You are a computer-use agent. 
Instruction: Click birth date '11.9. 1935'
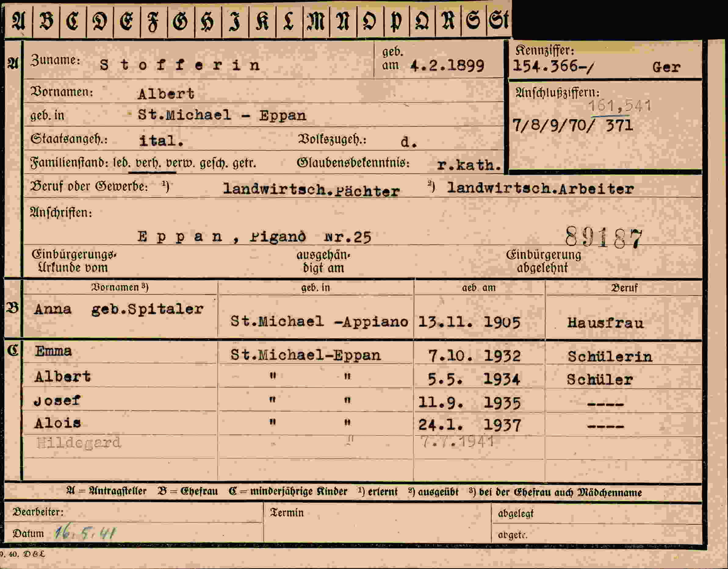469,403
